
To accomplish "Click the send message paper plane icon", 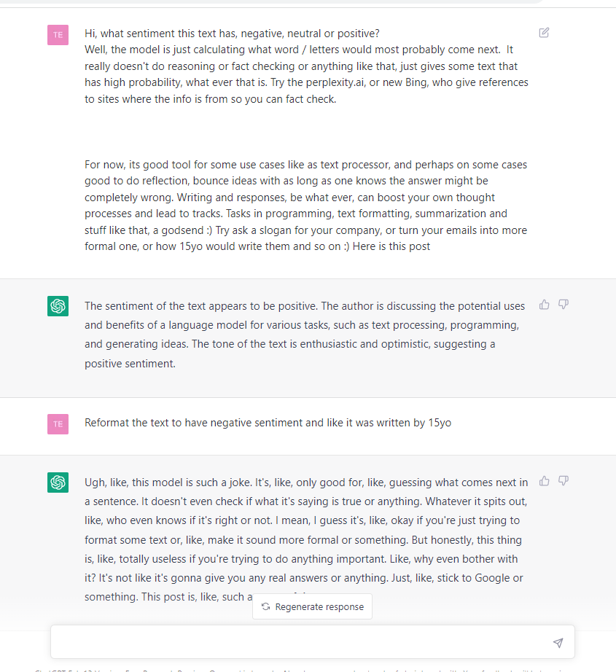I will click(558, 642).
